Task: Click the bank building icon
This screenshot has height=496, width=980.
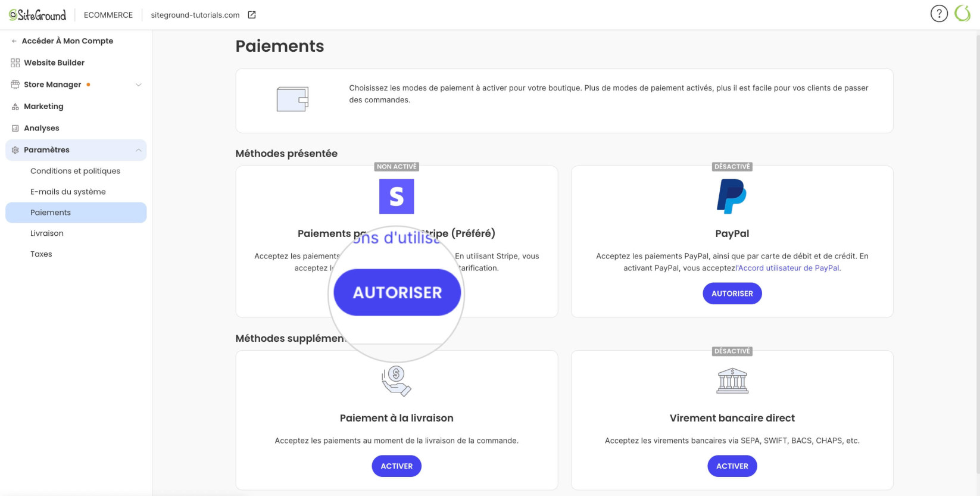Action: (x=732, y=381)
